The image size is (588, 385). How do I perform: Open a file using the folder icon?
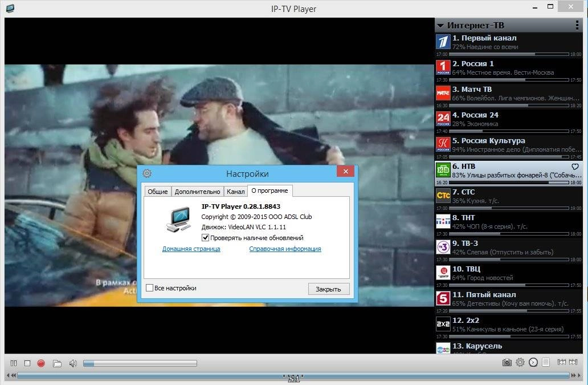point(57,363)
